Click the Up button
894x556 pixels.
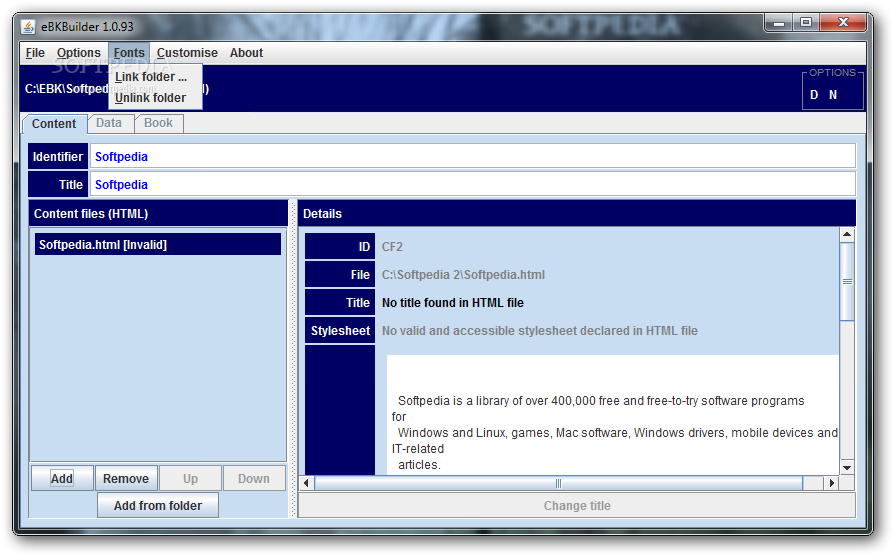click(190, 478)
